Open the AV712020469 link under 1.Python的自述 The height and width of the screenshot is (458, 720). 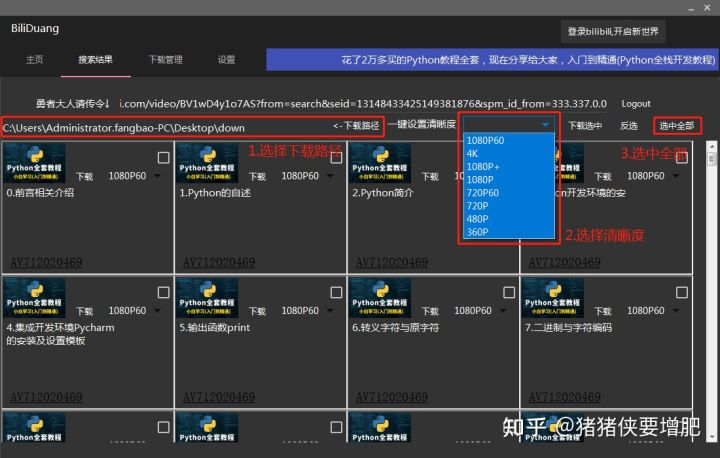219,262
